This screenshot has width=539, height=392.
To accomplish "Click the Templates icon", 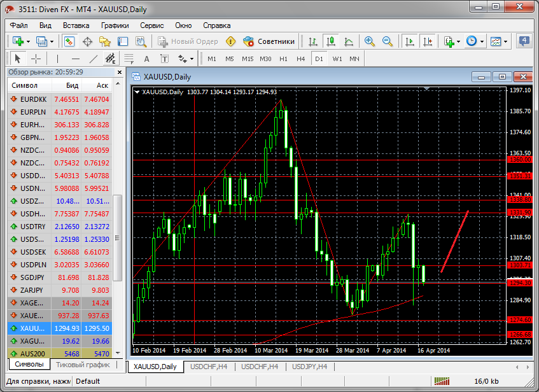I will pyautogui.click(x=496, y=41).
